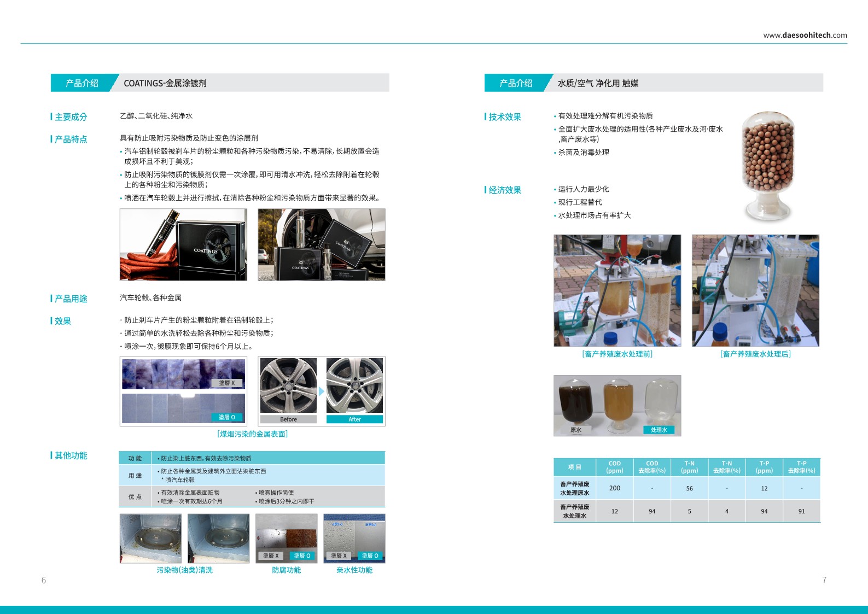Click the first microwave plate cleaning photo
This screenshot has width=868, height=614.
(x=150, y=539)
